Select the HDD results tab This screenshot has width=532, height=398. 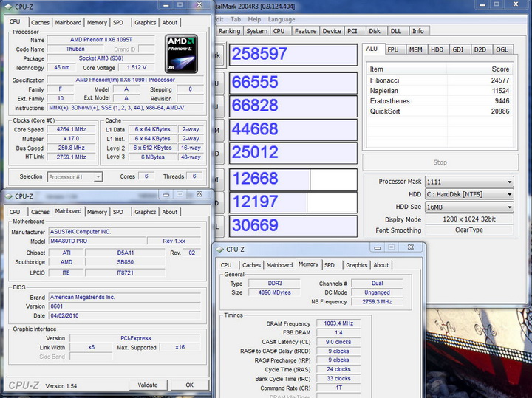pyautogui.click(x=437, y=49)
